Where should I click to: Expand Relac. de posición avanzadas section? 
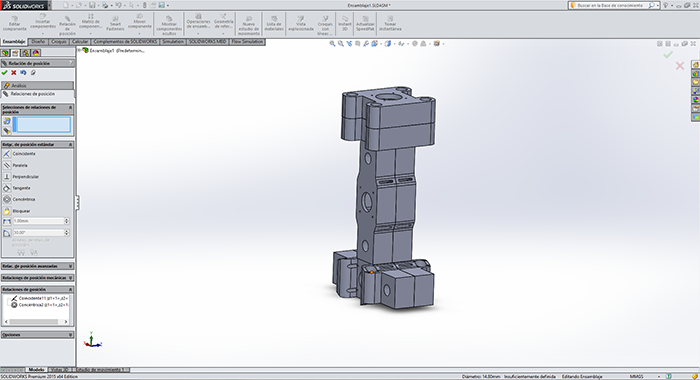coord(71,266)
